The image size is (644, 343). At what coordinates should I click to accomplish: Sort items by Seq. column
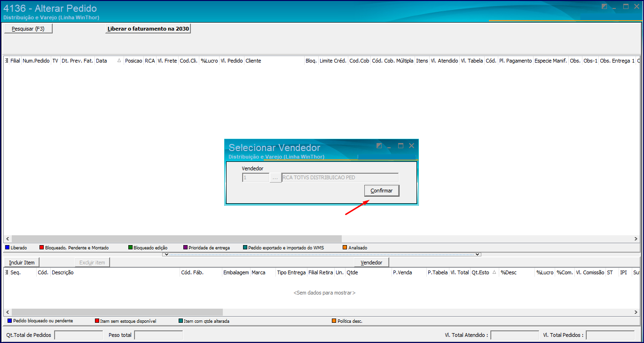23,272
